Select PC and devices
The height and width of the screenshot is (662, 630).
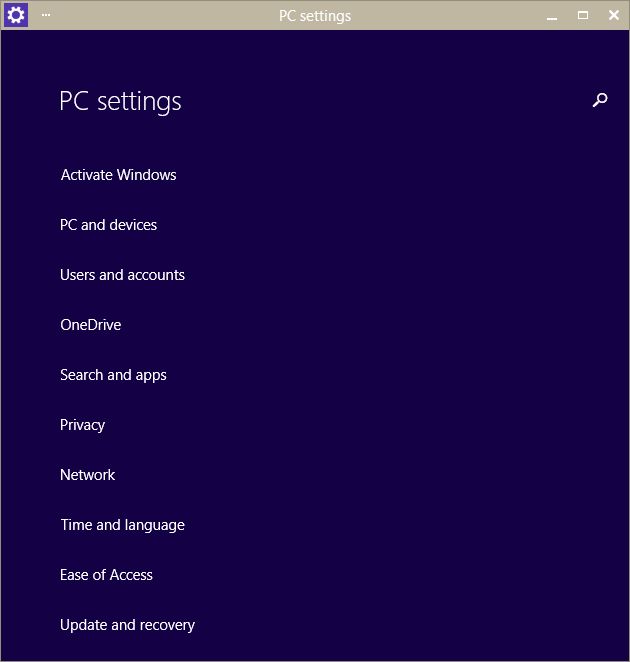(108, 225)
